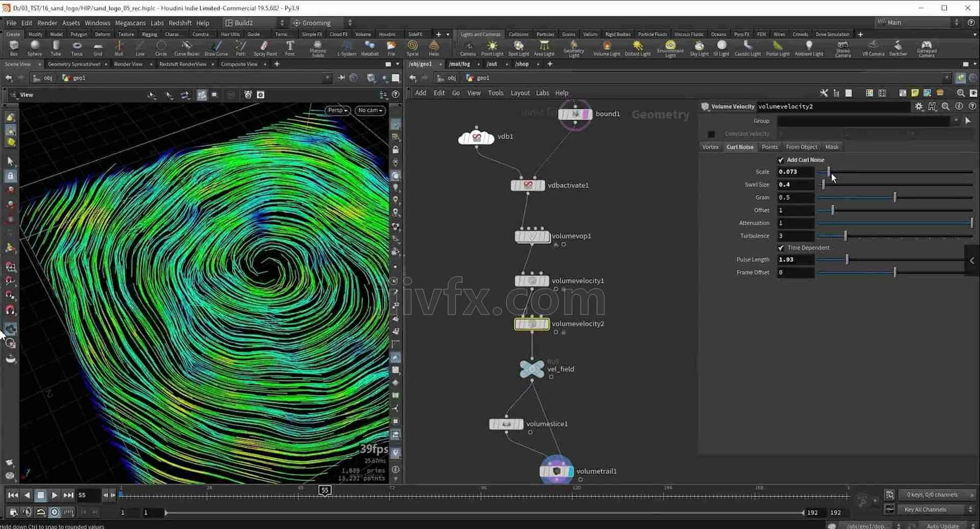Screen dimensions: 980x529
Task: Switch to the Points tab
Action: coord(769,147)
